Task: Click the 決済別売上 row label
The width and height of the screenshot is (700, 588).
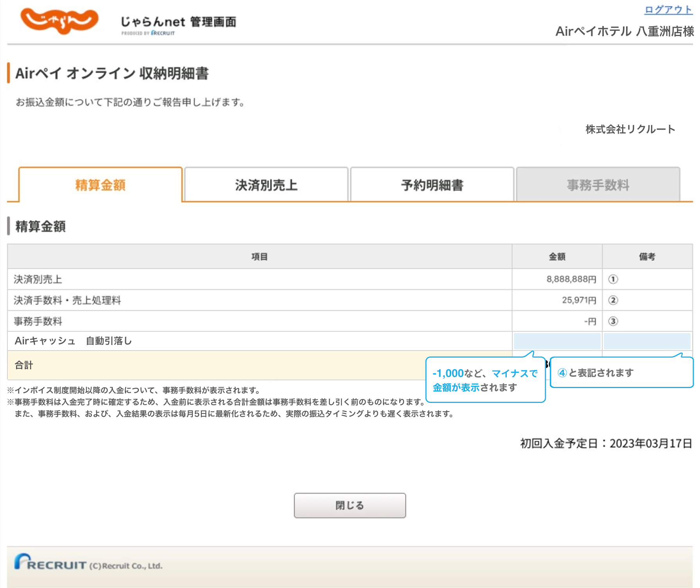Action: point(38,279)
